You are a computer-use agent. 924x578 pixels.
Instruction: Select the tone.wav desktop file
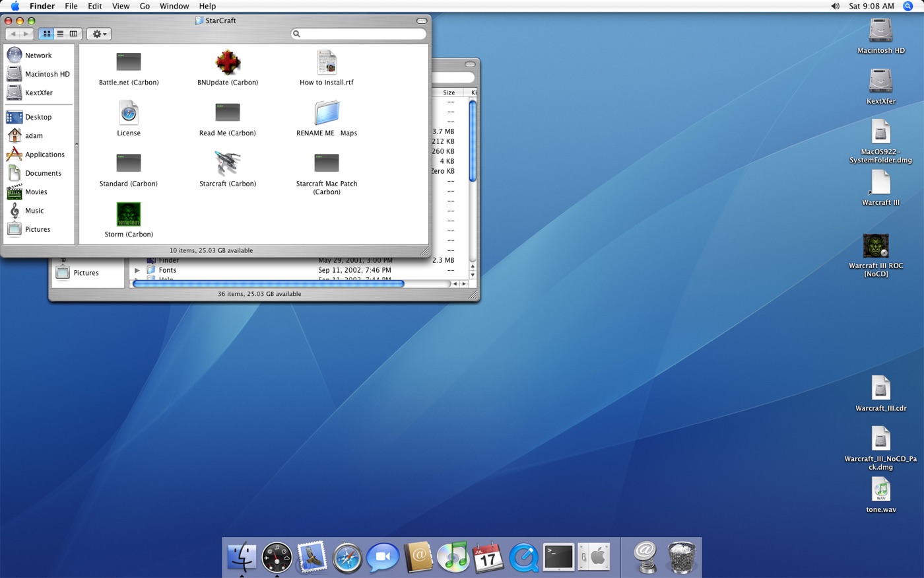(x=880, y=489)
